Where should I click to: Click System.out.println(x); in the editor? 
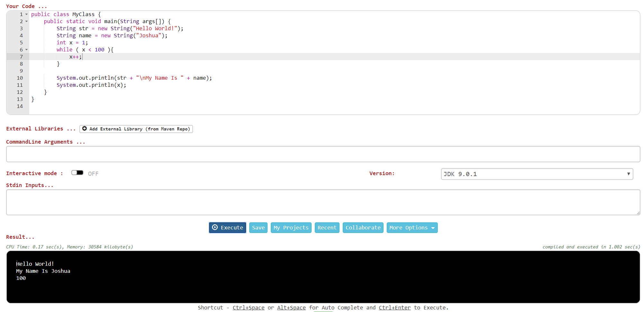[92, 85]
